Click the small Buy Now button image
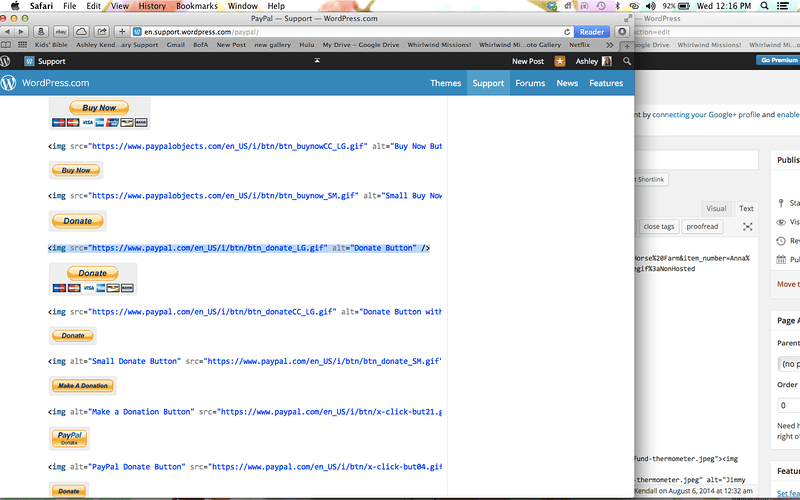This screenshot has height=500, width=800. tap(76, 170)
